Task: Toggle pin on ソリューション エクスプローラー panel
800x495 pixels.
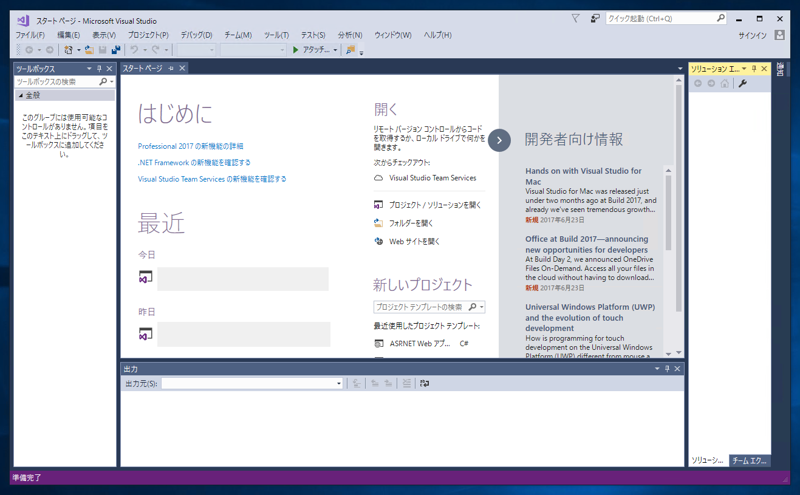Action: click(754, 68)
